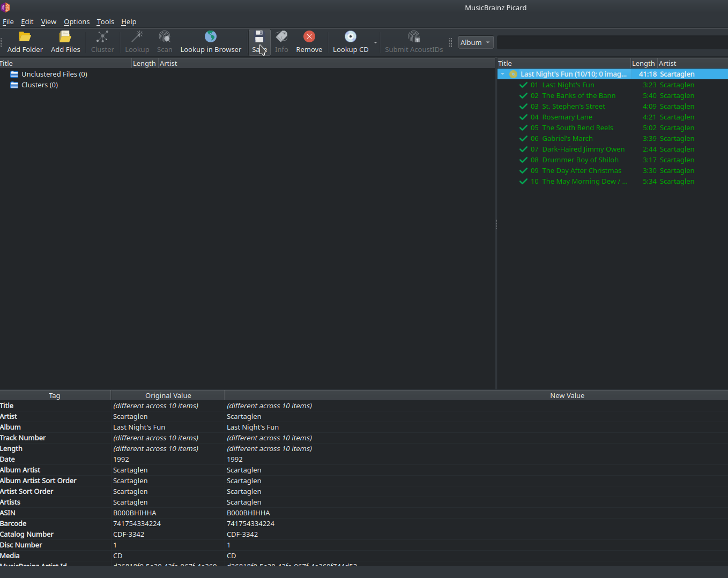728x578 pixels.
Task: Click the right pane Length column header
Action: (x=644, y=63)
